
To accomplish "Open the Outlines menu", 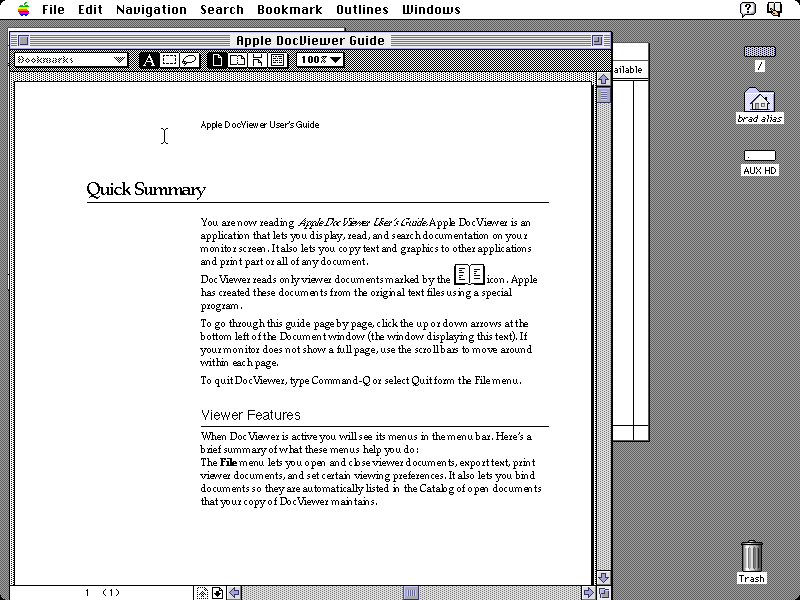I will point(362,10).
